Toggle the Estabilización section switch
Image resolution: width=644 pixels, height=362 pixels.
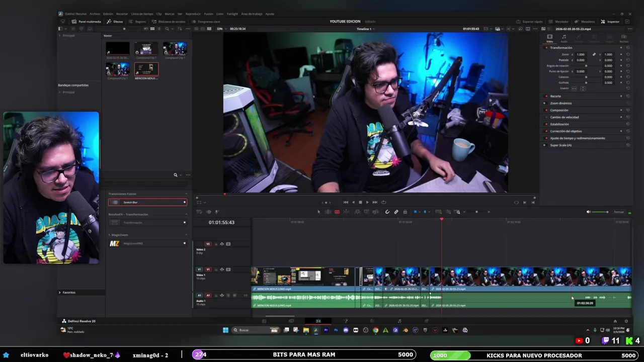[546, 124]
